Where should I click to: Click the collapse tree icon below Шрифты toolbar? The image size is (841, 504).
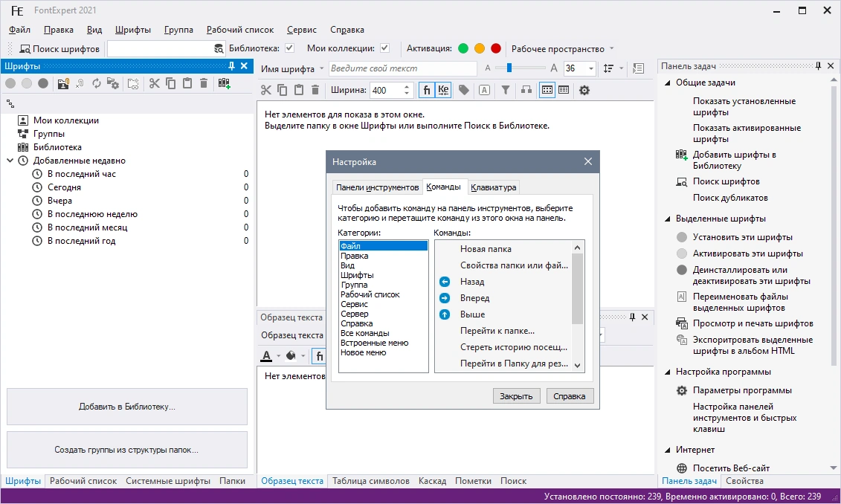10,103
